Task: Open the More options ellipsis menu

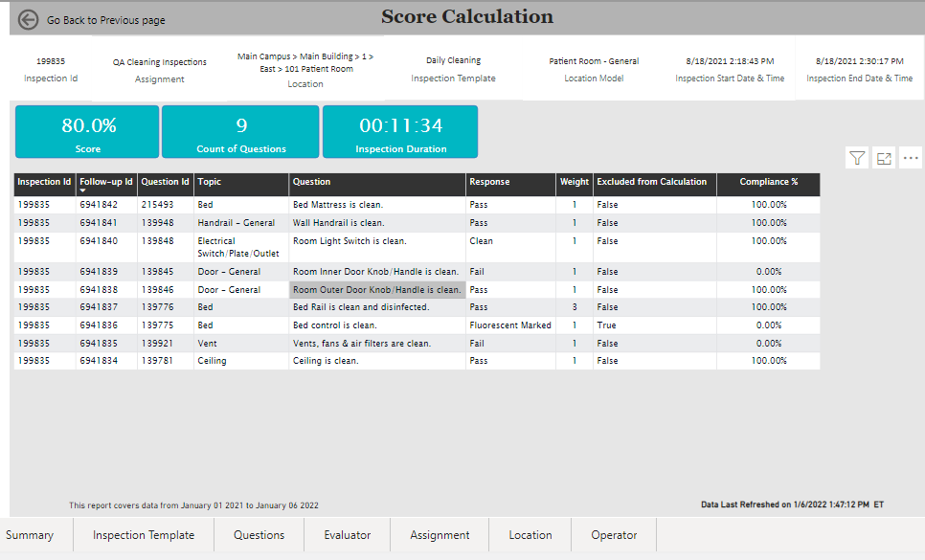Action: coord(910,157)
